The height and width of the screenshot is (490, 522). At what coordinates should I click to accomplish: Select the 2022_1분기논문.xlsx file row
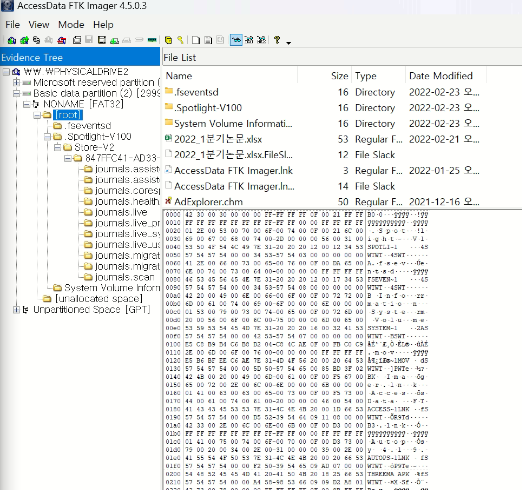pyautogui.click(x=322, y=139)
